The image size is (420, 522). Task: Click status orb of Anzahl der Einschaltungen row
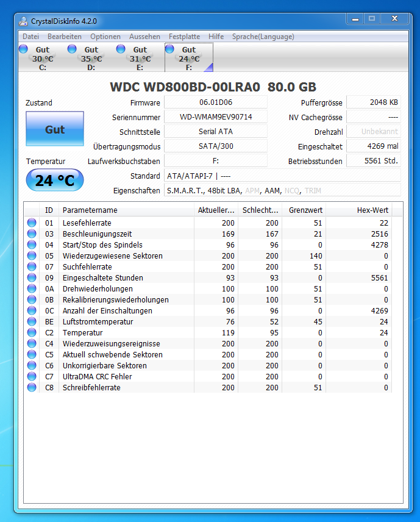(32, 310)
